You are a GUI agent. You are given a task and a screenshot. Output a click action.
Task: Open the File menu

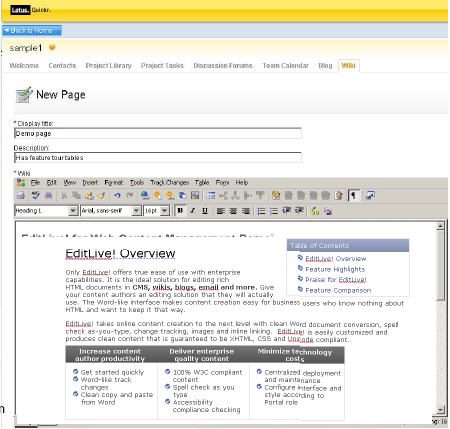(x=35, y=182)
